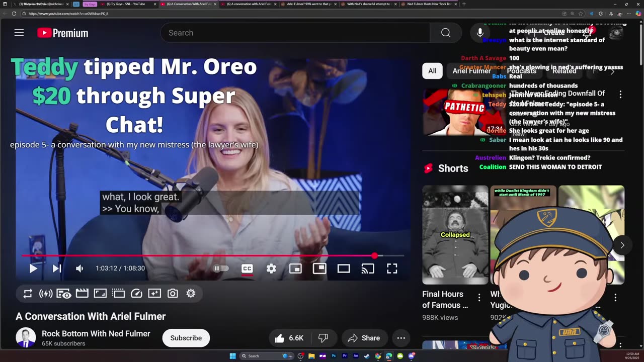Select the Ariel Fulmer filter chip

click(471, 71)
